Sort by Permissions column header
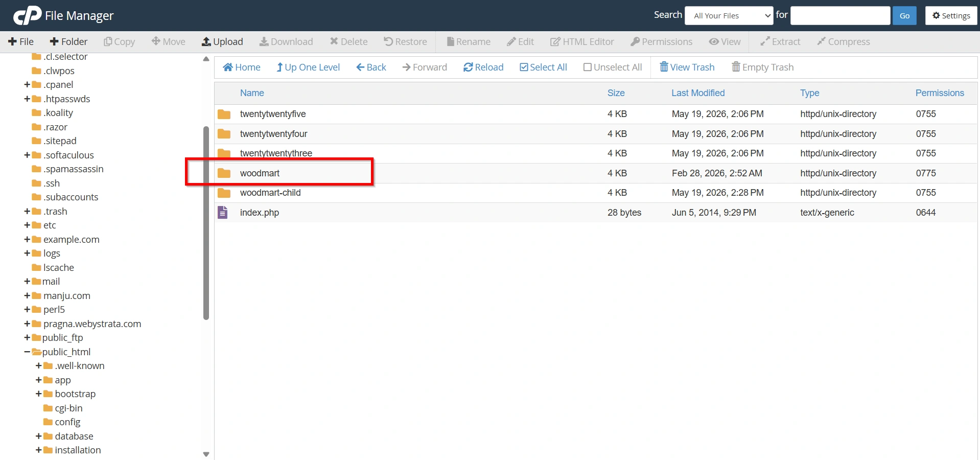Screen dimensions: 980x460 [940, 93]
